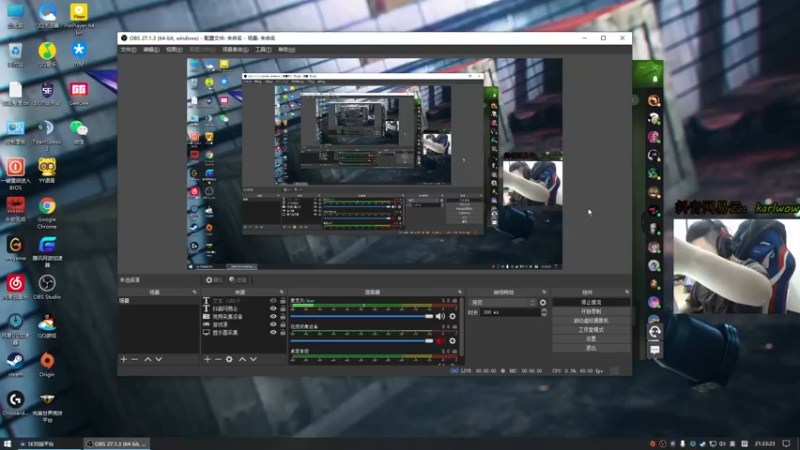This screenshot has height=450, width=800.
Task: Open source properties gear in Sources toolbar
Action: 229,359
